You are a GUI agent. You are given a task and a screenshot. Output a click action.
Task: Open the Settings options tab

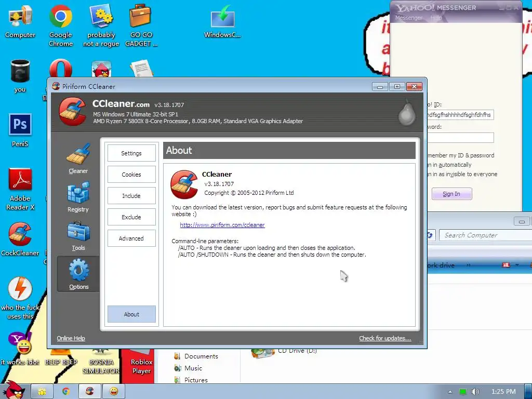(131, 153)
